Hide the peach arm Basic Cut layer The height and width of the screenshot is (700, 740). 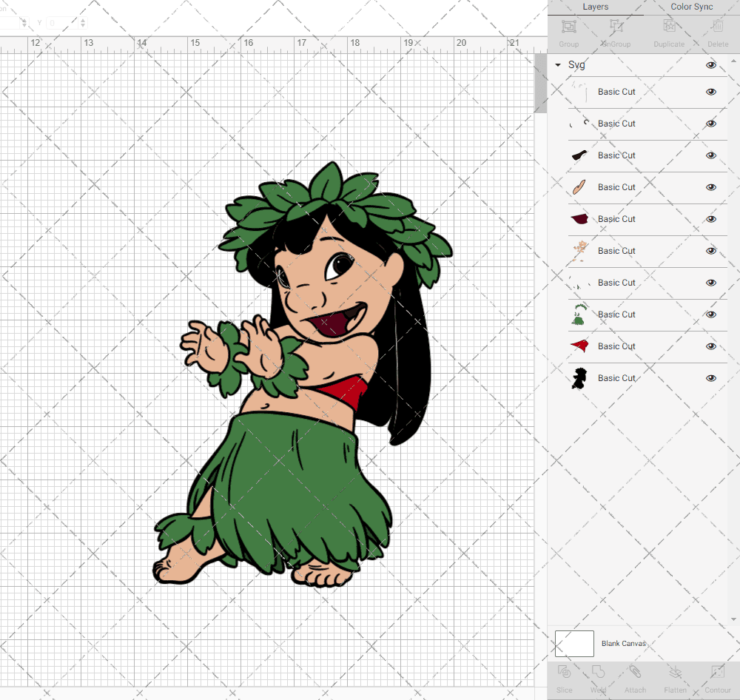pyautogui.click(x=710, y=187)
